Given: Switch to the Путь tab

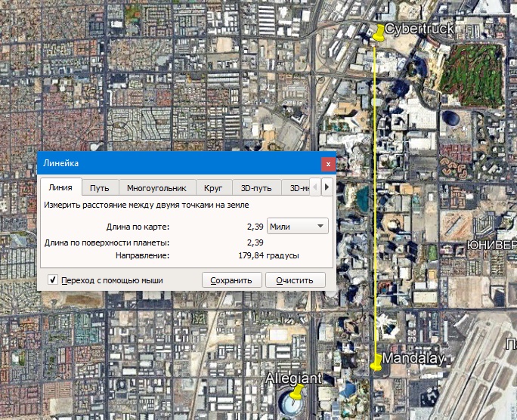Looking at the screenshot, I should tap(100, 188).
